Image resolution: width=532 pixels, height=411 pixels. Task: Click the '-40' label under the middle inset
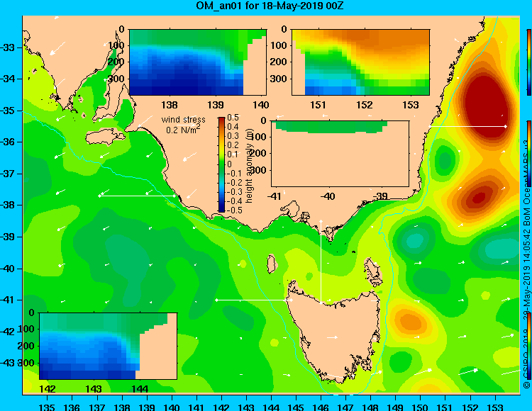[328, 196]
